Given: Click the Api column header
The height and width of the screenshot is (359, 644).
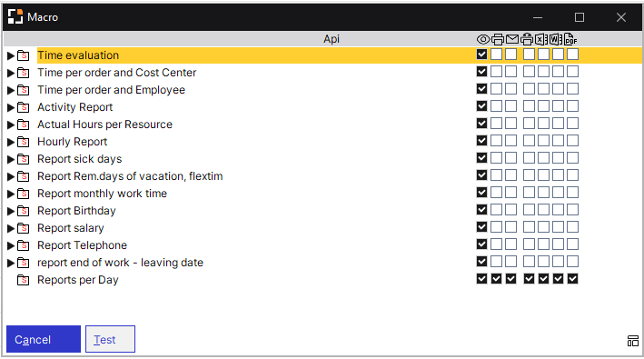Looking at the screenshot, I should (x=331, y=39).
